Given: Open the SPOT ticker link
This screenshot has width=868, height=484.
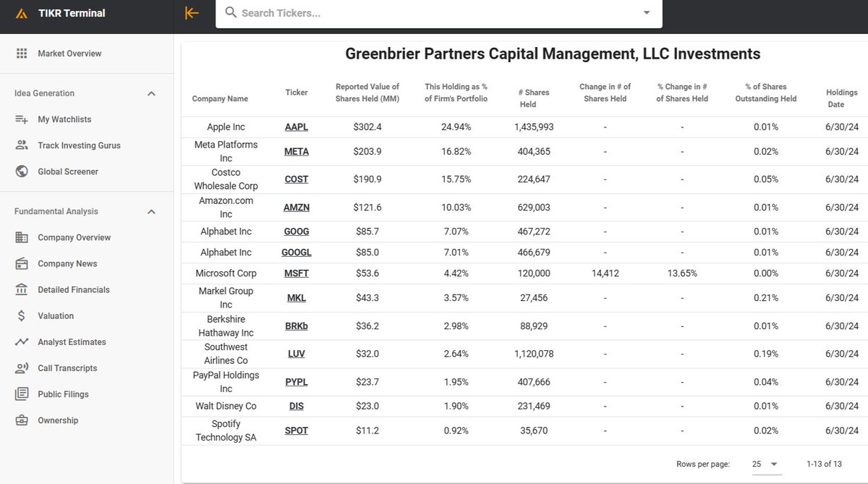Looking at the screenshot, I should (x=297, y=430).
